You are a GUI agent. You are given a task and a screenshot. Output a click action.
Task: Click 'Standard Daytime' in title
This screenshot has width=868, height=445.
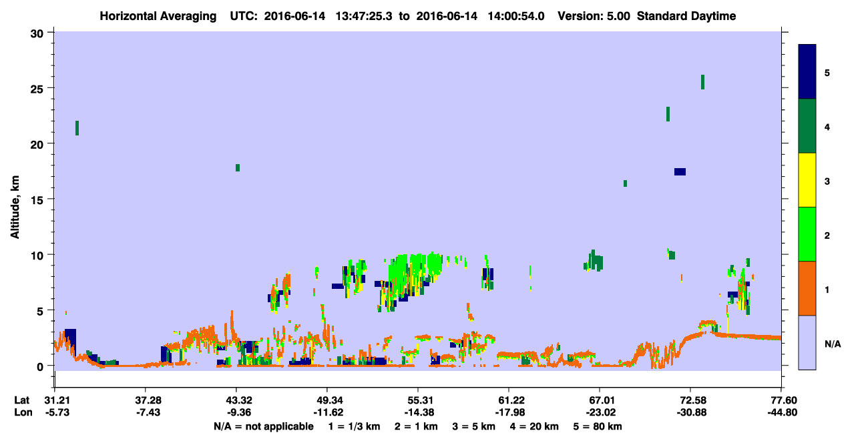688,16
